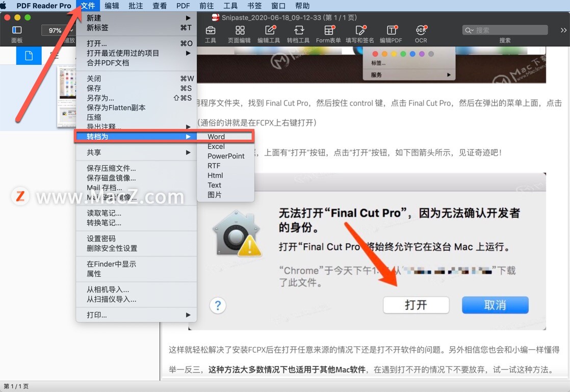570x392 pixels.
Task: Choose PowerPoint in the convert submenu
Action: click(225, 156)
